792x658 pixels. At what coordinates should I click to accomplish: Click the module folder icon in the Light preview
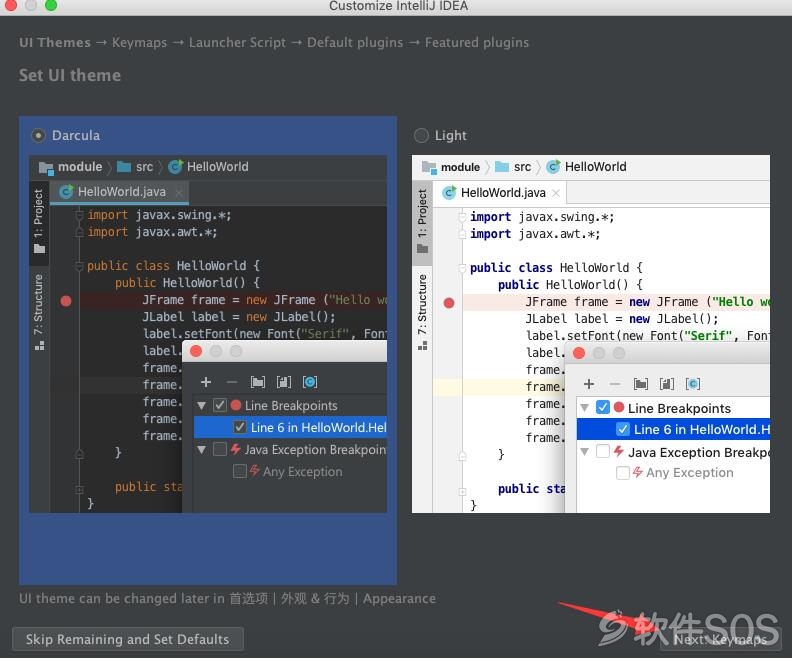429,167
